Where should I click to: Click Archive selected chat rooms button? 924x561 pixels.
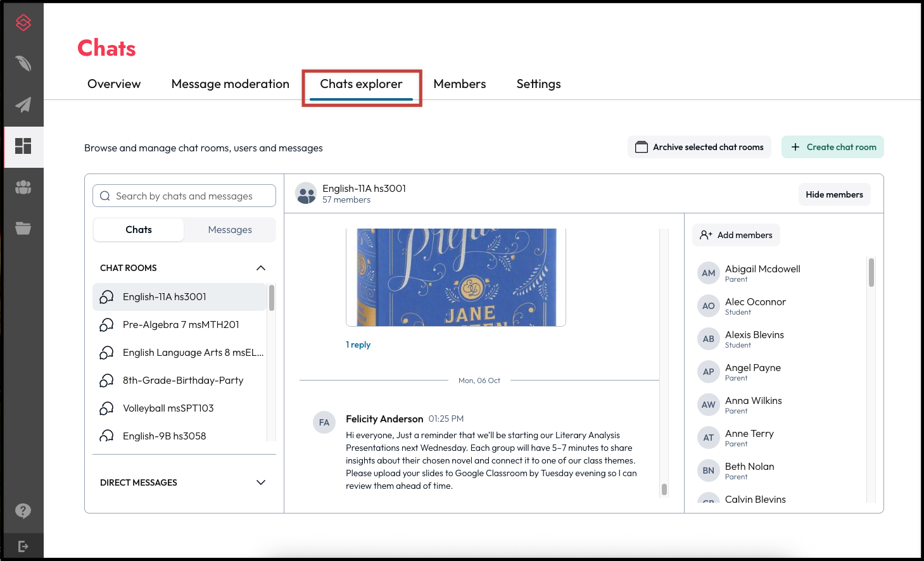point(699,147)
